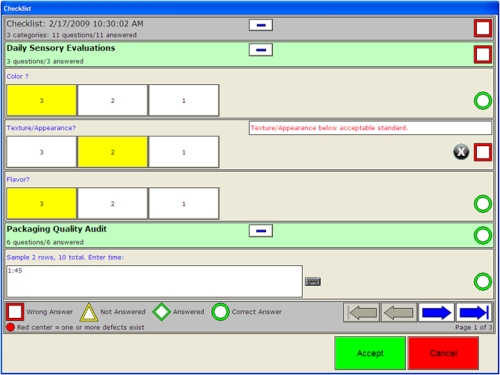
Task: Select yellow highlighted answer 3 for Flavor
Action: 42,203
